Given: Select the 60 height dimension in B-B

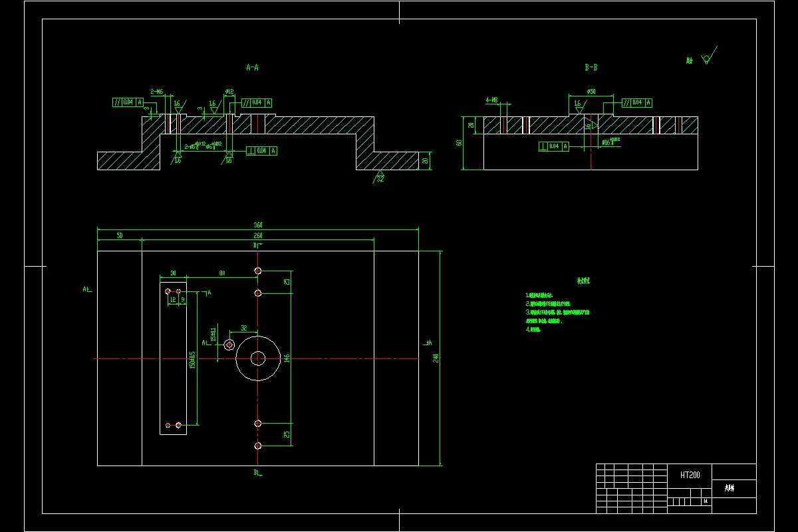Looking at the screenshot, I should [x=459, y=143].
